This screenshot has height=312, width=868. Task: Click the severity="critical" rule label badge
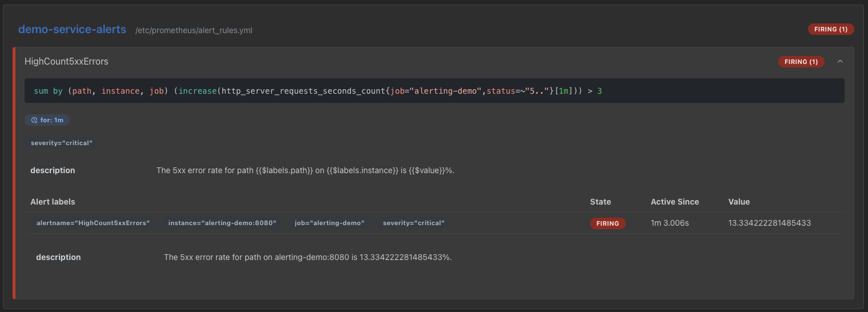(62, 143)
